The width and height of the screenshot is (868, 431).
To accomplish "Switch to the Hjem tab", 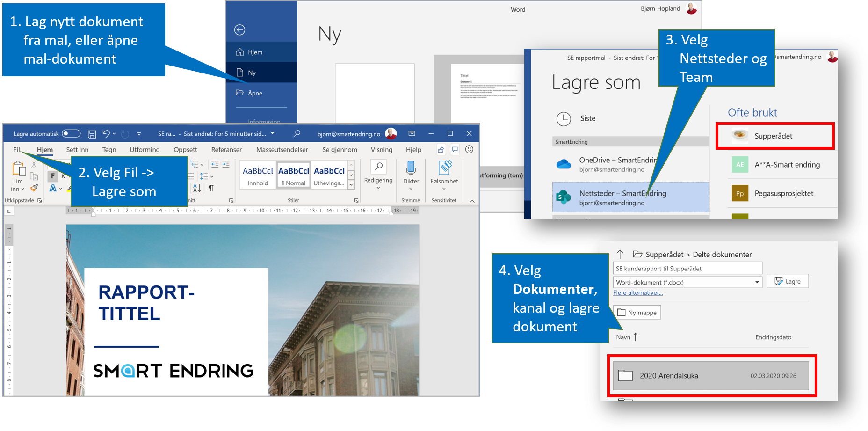I will [x=45, y=150].
